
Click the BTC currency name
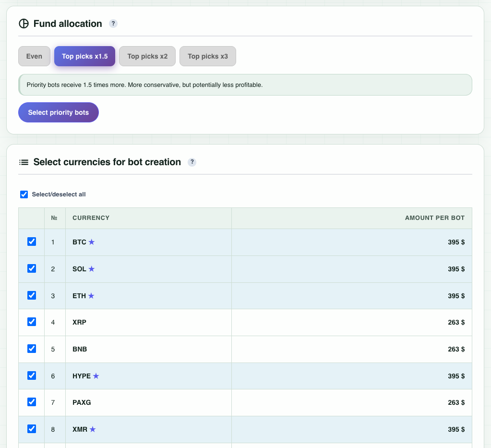[79, 242]
